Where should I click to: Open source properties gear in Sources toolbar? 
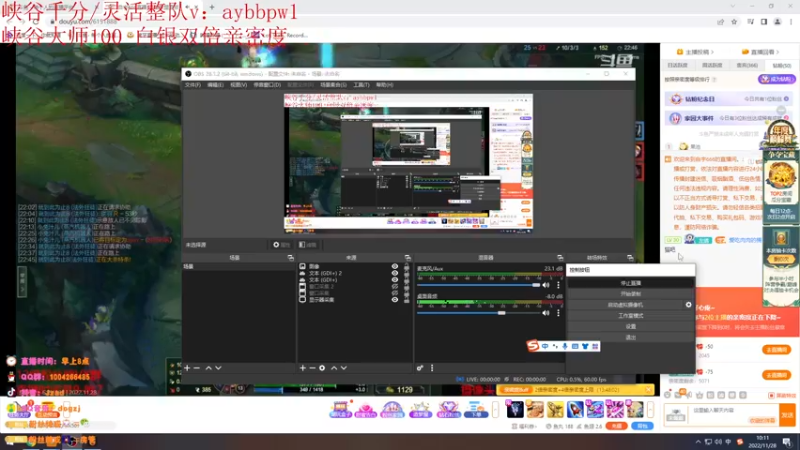coord(322,368)
